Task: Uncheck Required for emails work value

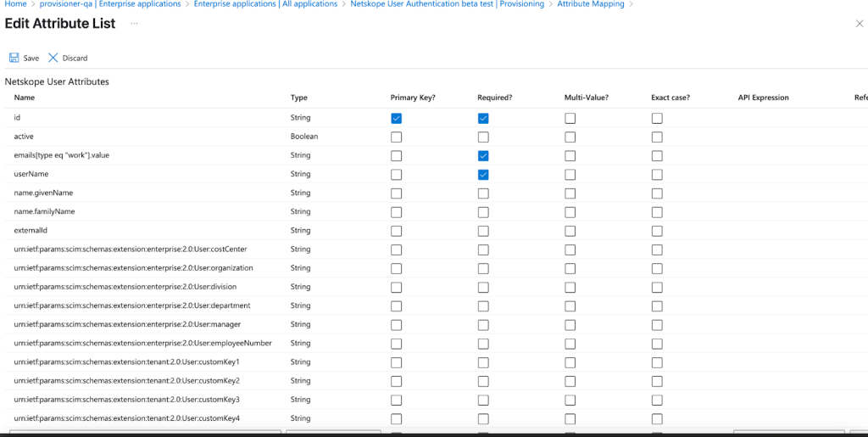Action: (483, 155)
